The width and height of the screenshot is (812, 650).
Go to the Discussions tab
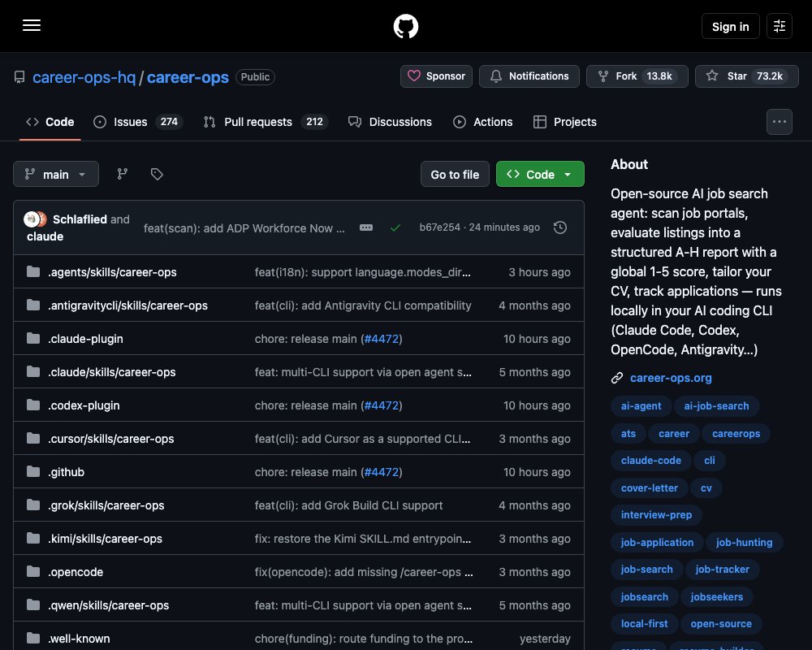[x=390, y=122]
